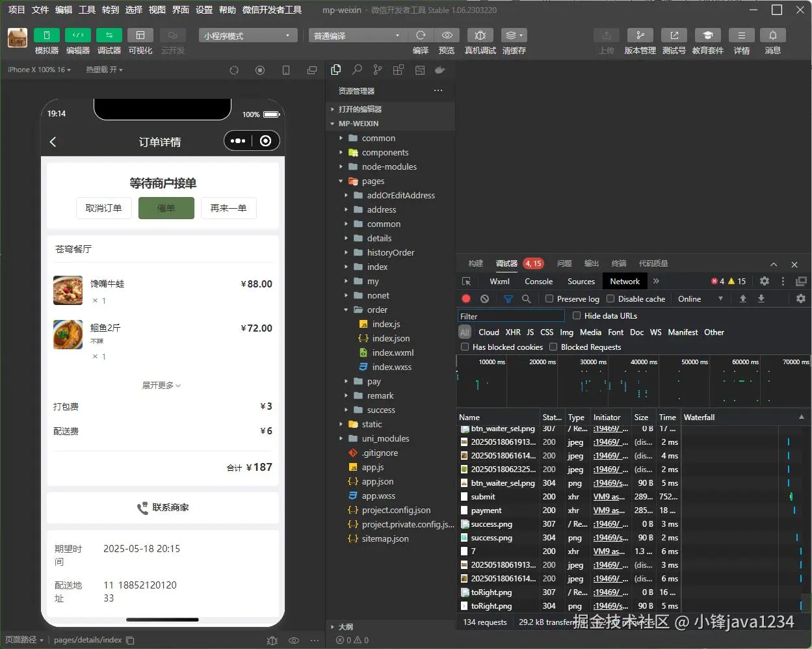812x649 pixels.
Task: Open the Online throttling dropdown
Action: click(701, 298)
